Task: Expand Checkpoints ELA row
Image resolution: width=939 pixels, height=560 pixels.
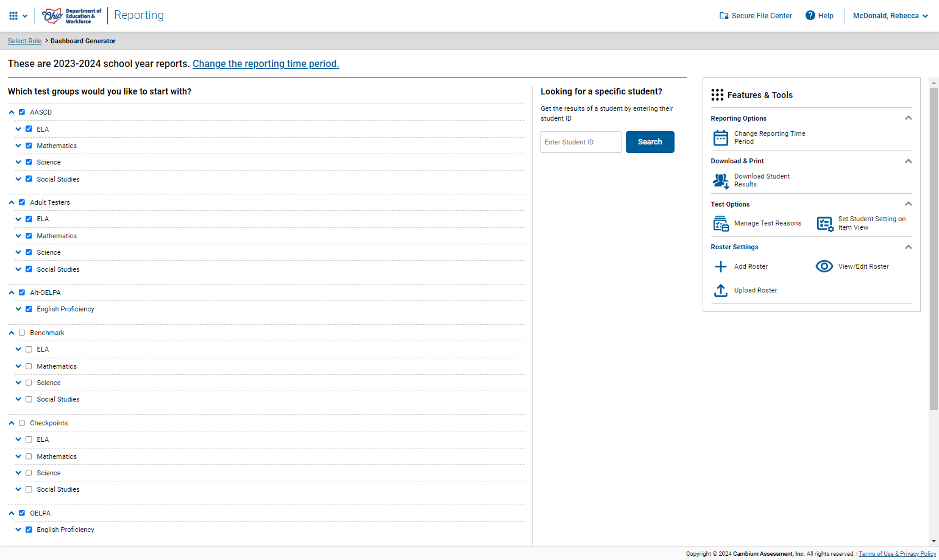Action: click(18, 439)
